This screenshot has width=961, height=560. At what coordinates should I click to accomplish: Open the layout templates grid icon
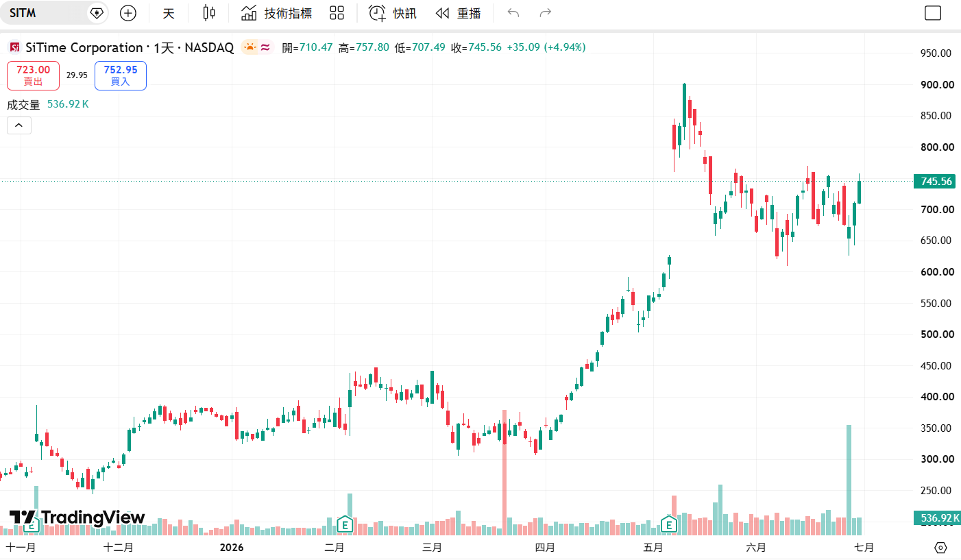tap(337, 13)
